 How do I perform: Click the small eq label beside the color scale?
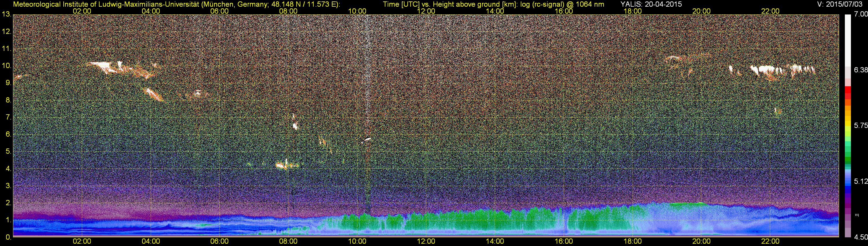pos(857,214)
